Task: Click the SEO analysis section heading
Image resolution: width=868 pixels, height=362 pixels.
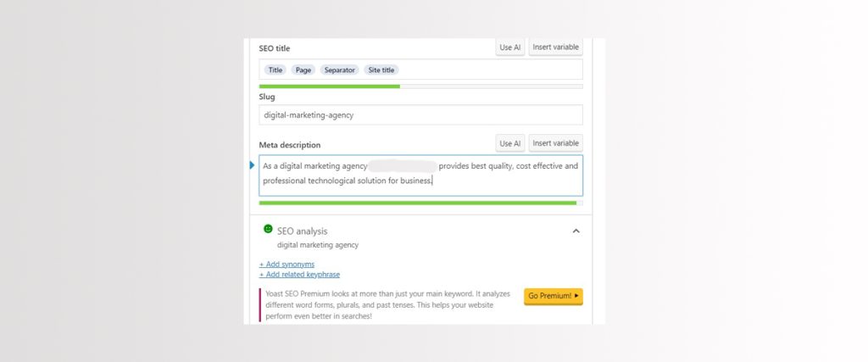Action: click(x=302, y=231)
